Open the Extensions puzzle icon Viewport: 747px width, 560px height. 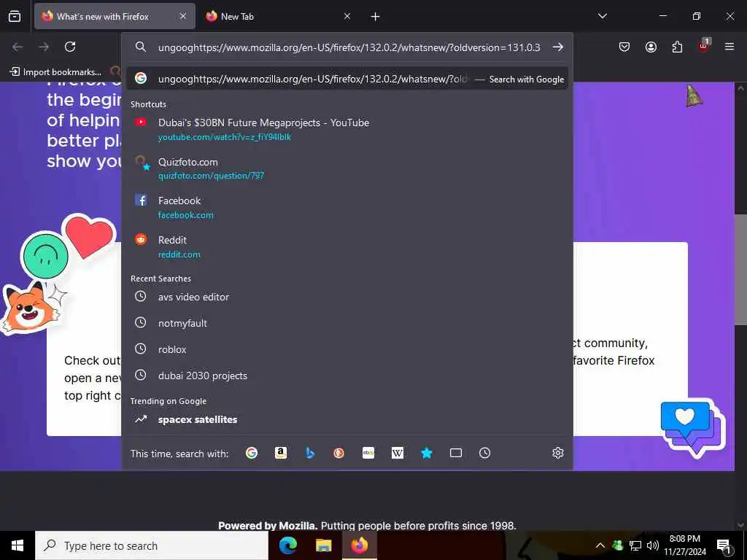tap(677, 47)
